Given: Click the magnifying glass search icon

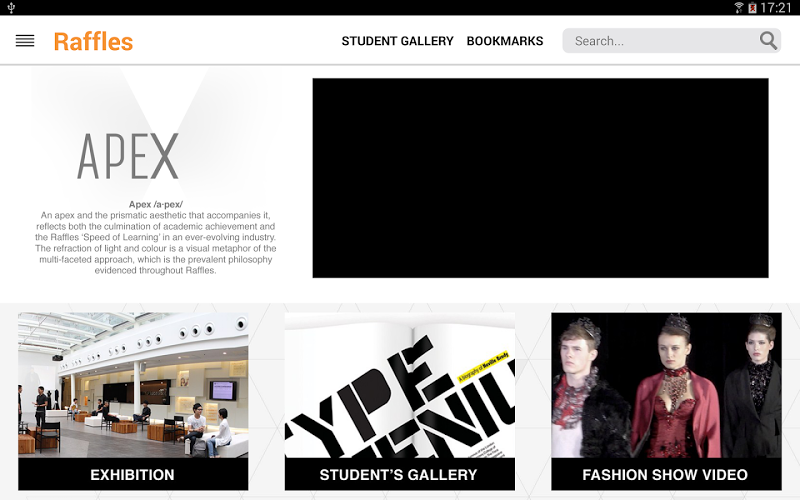Looking at the screenshot, I should tap(768, 40).
